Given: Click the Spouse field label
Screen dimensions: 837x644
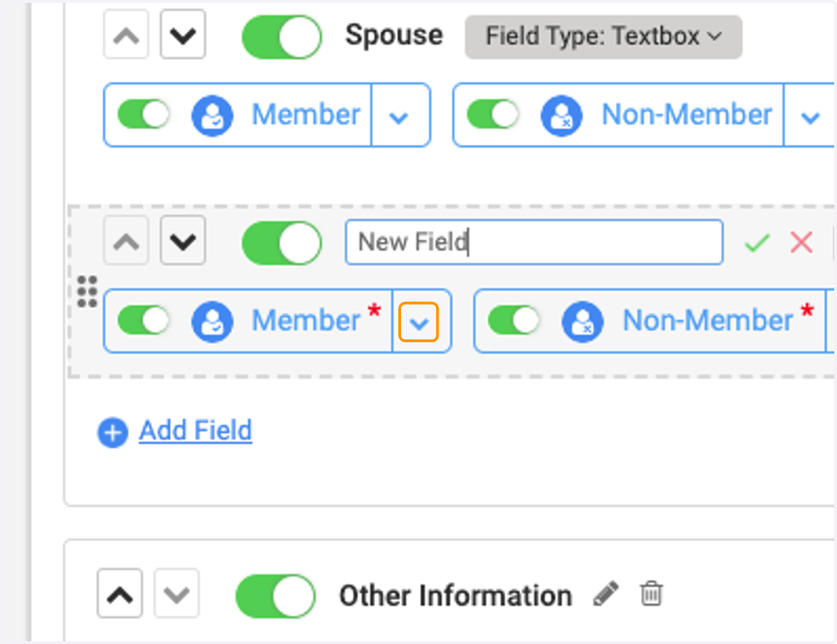Looking at the screenshot, I should [x=394, y=35].
